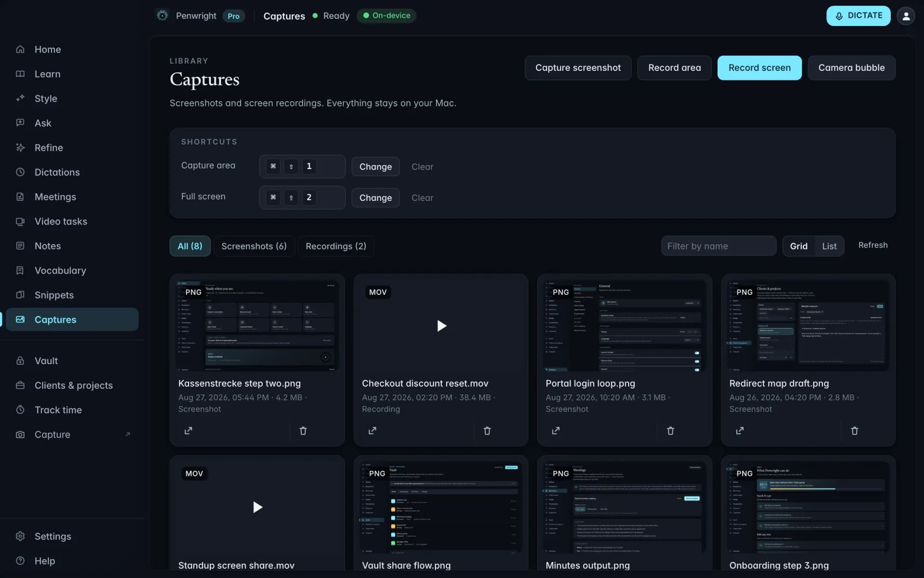This screenshot has height=578, width=924.
Task: Play Standup screen share.mov recording
Action: (257, 507)
